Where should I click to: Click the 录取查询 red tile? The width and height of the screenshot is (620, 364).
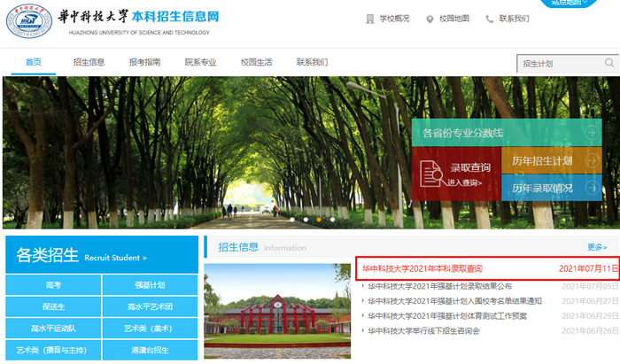pos(456,174)
